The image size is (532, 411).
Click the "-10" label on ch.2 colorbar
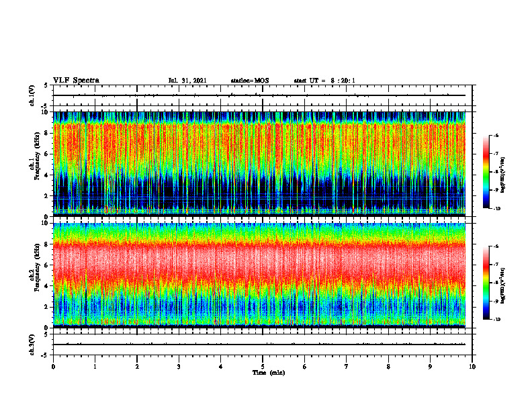[496, 319]
